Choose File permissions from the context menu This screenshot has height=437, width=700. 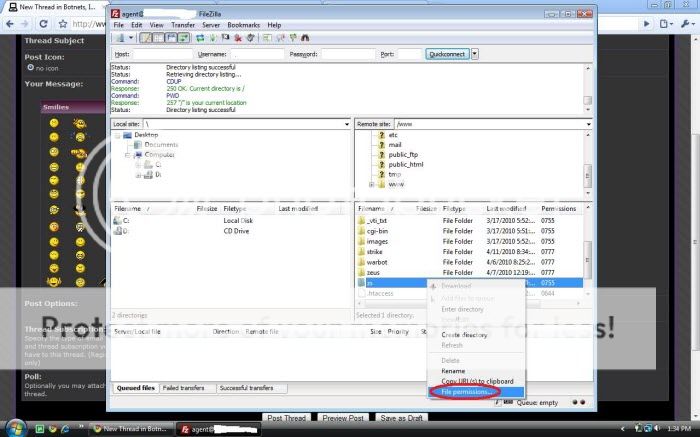click(468, 392)
